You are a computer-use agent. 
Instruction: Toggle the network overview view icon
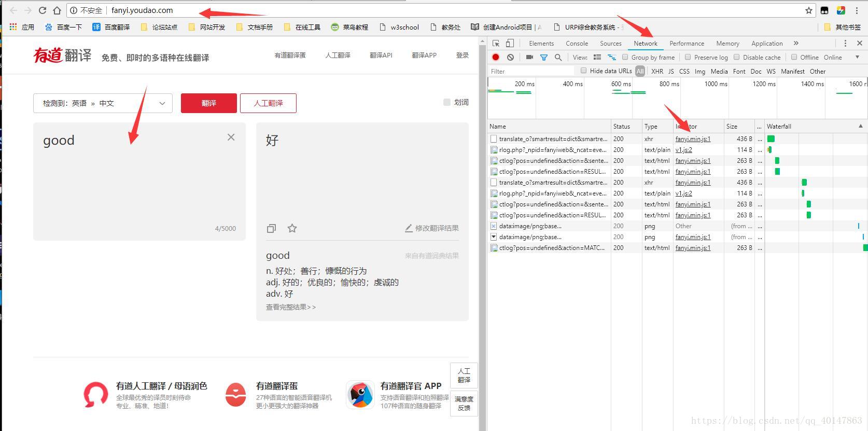click(611, 57)
